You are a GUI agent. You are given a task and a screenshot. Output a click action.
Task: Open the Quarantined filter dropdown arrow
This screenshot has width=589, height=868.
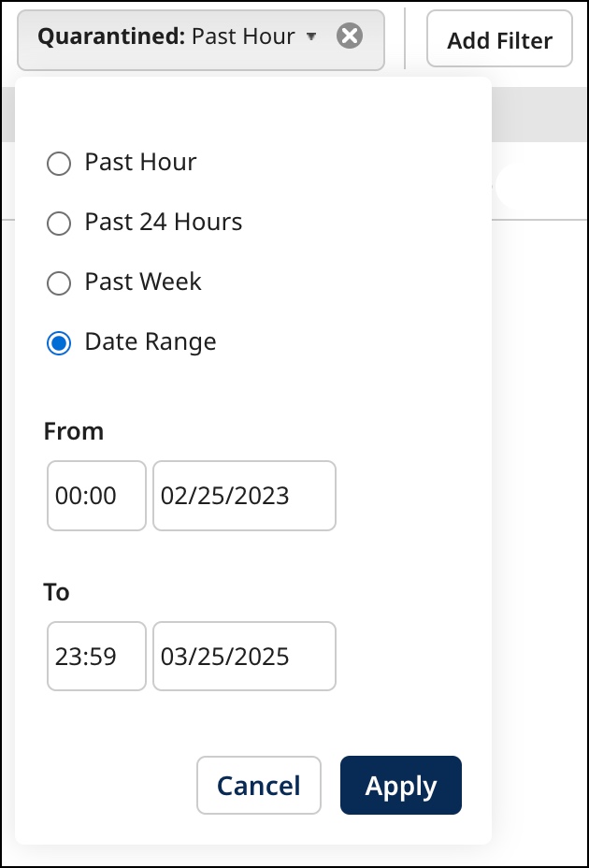[x=311, y=37]
